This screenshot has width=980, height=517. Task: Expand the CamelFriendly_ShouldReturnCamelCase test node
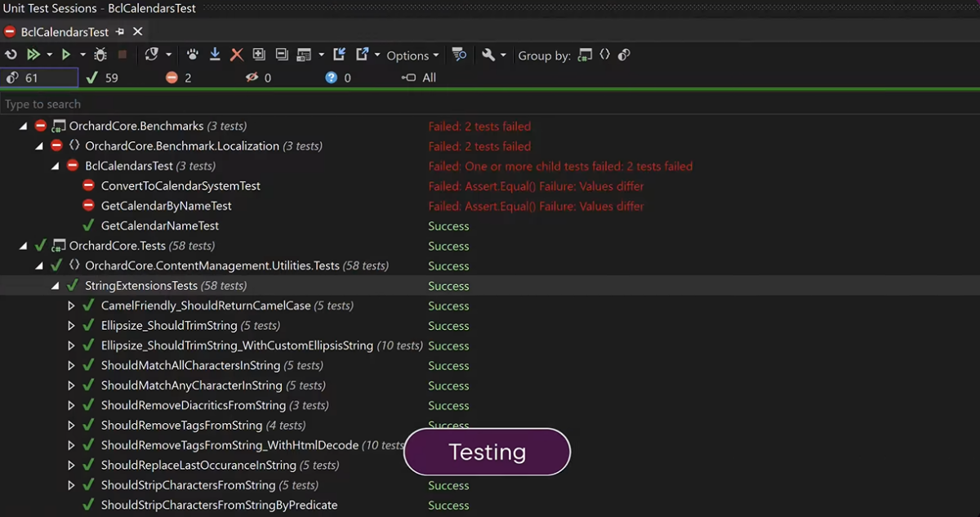click(x=71, y=306)
